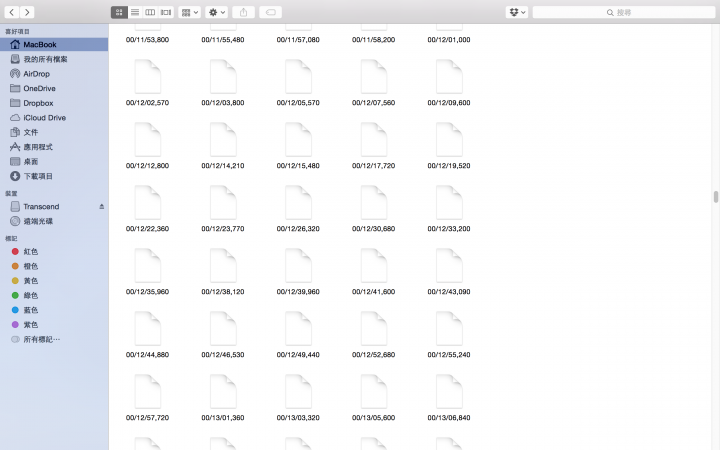The height and width of the screenshot is (450, 720).
Task: Go forward with the right chevron button
Action: click(x=27, y=12)
